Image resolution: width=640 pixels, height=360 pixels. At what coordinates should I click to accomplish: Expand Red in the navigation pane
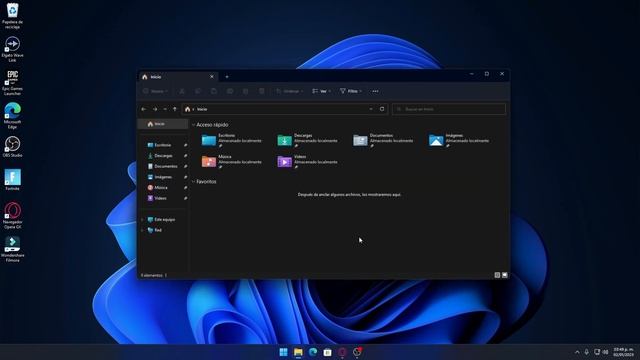[142, 230]
